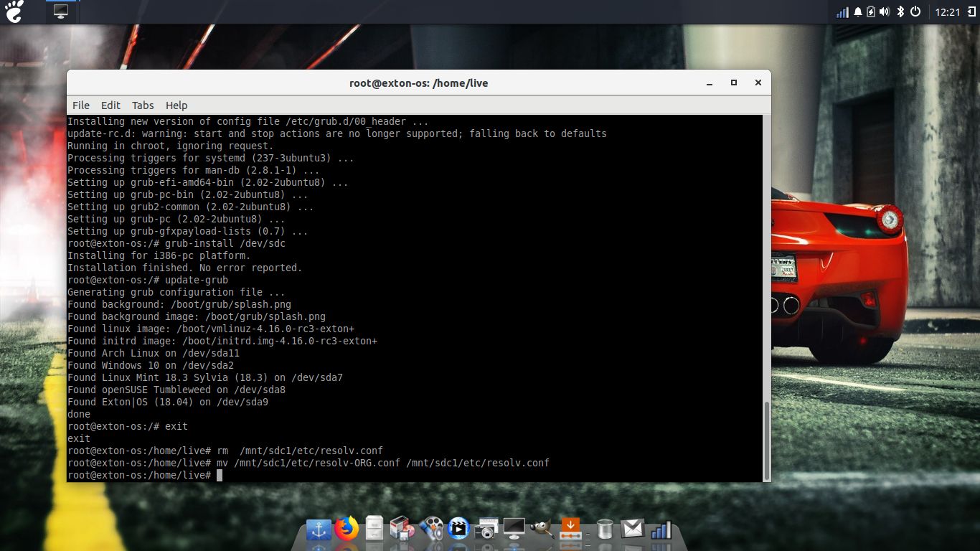
Task: Open the monitor display icon in dock
Action: point(514,529)
